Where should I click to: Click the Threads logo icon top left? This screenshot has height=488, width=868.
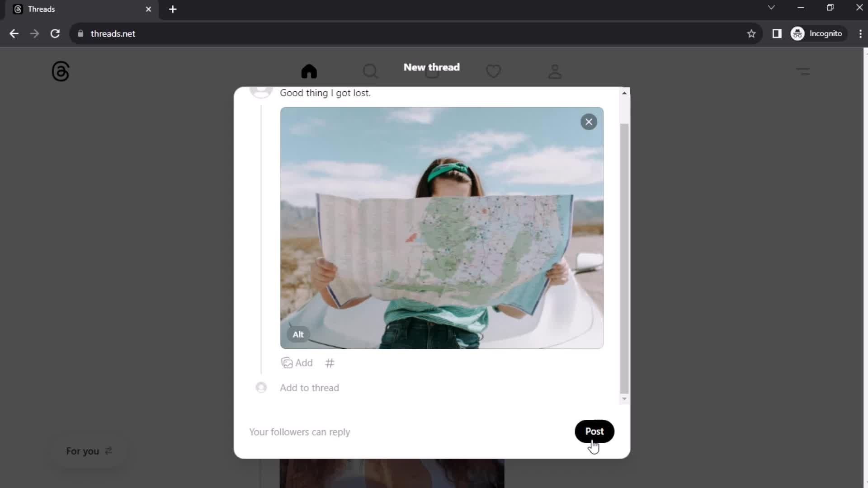(x=60, y=71)
